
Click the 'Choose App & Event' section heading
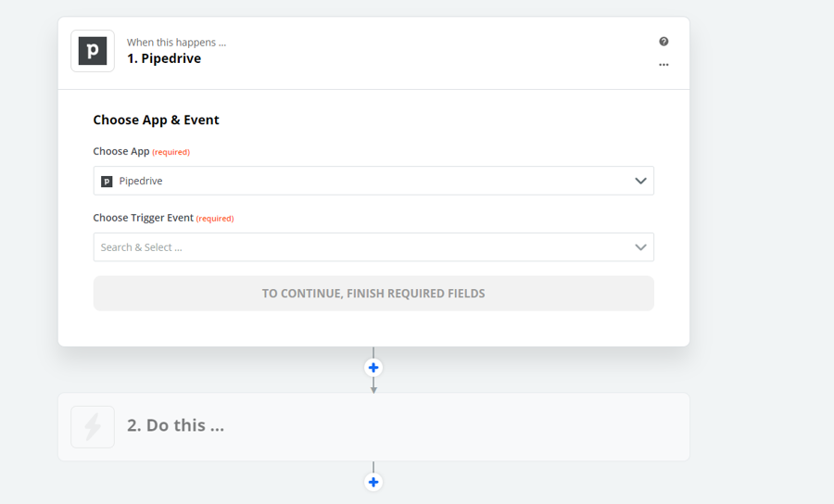[x=156, y=120]
